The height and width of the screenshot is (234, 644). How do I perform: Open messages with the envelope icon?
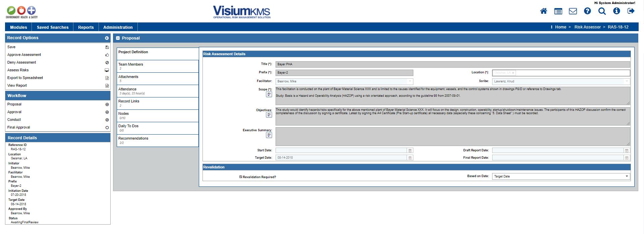coord(573,11)
